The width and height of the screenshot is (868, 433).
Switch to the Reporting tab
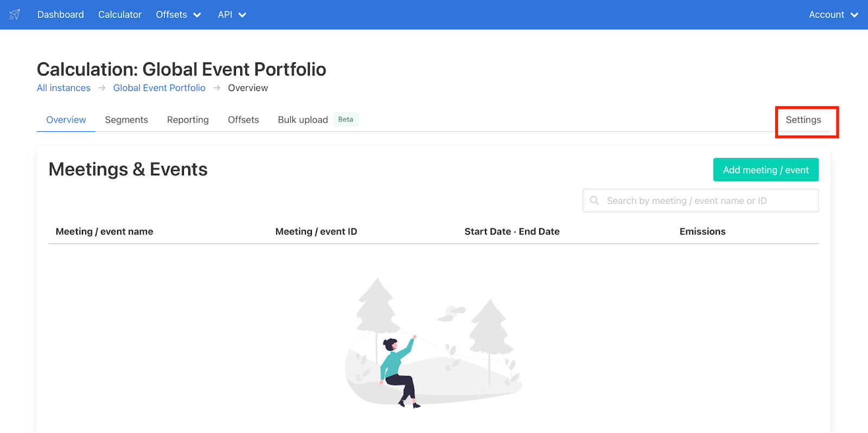(188, 120)
